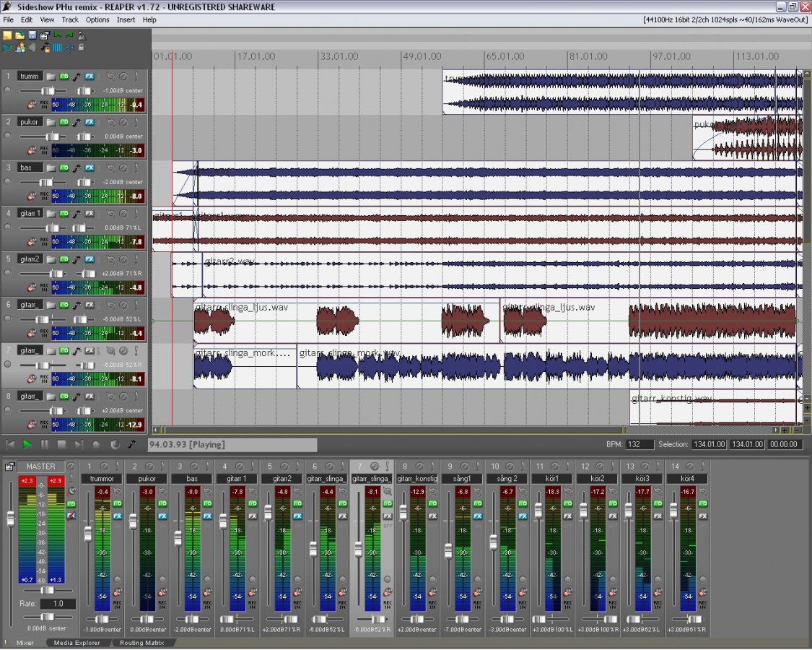Viewport: 812px width, 650px height.
Task: Open the Insert menu
Action: 126,19
